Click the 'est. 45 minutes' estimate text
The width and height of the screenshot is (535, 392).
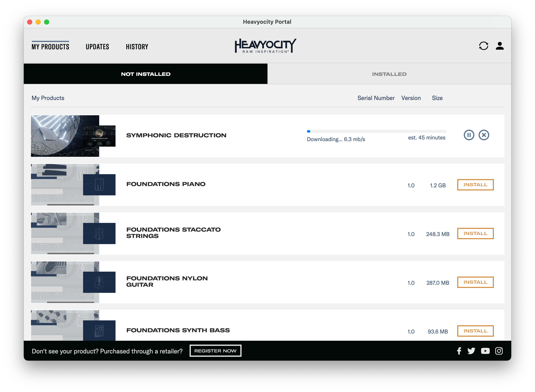pyautogui.click(x=426, y=138)
